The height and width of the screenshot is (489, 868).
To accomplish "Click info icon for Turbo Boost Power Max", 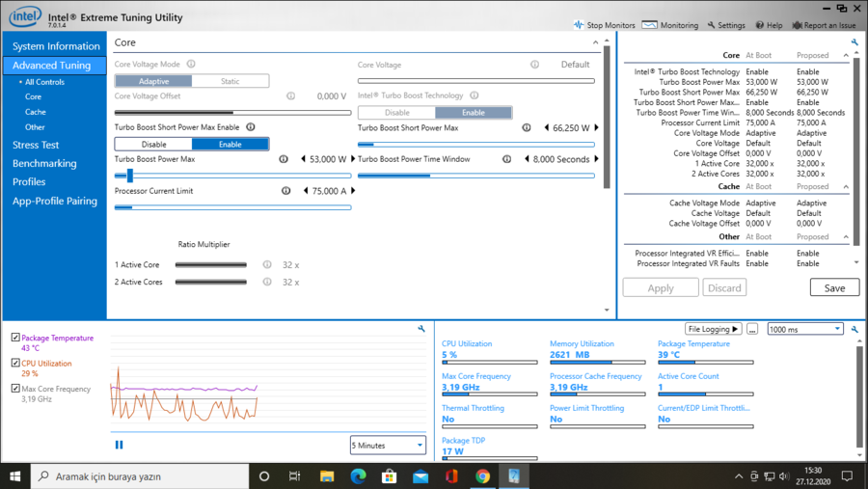I will point(284,159).
